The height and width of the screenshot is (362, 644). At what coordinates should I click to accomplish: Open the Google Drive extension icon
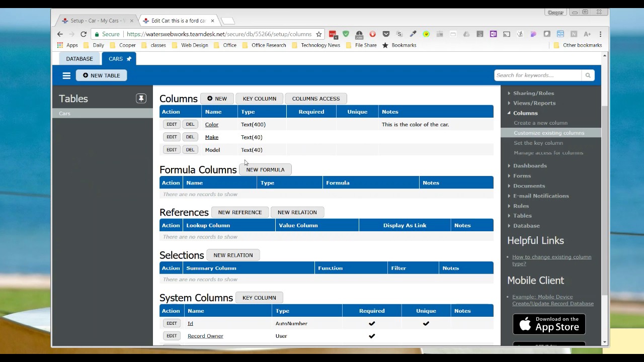coord(466,34)
